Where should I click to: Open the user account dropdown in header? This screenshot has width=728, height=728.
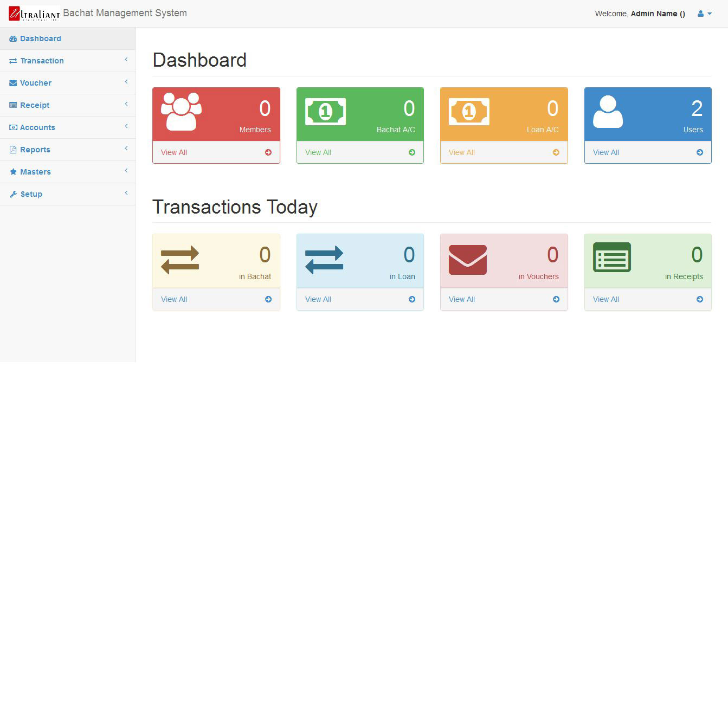coord(704,14)
